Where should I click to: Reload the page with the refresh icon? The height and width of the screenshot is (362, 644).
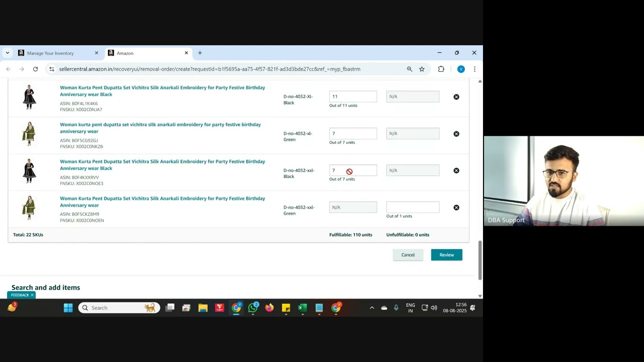pyautogui.click(x=35, y=69)
